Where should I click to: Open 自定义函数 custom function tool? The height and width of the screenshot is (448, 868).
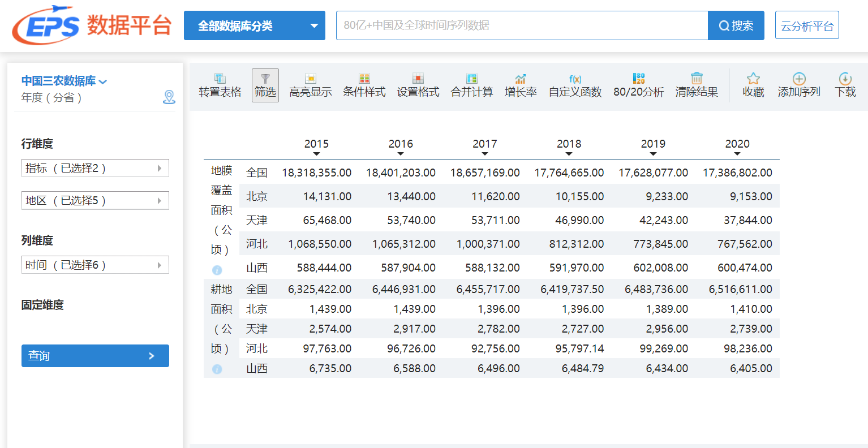point(575,79)
